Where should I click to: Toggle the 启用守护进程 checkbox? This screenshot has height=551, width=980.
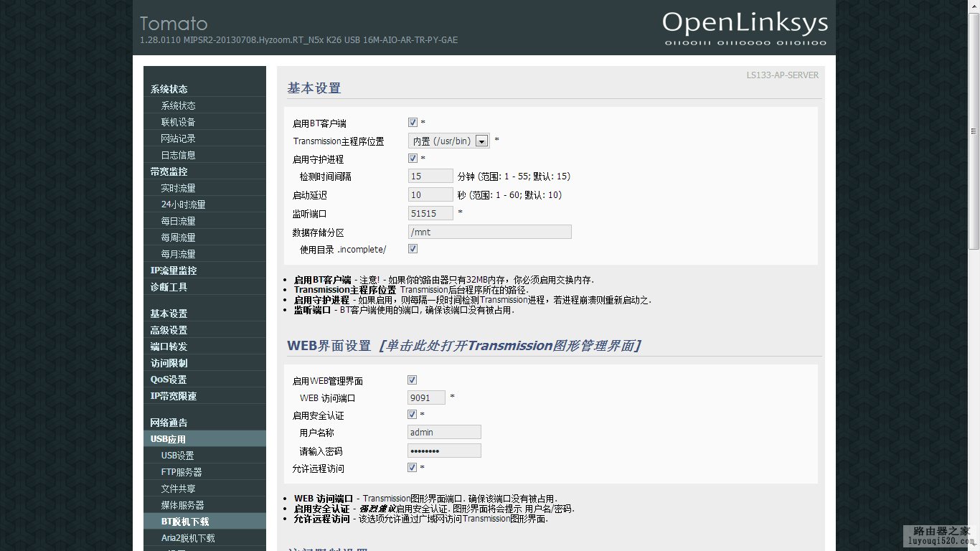(x=413, y=159)
